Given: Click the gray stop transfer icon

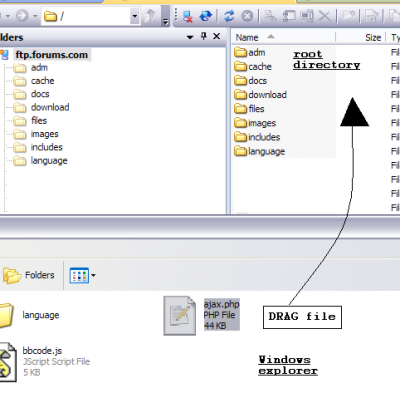Looking at the screenshot, I should click(247, 16).
